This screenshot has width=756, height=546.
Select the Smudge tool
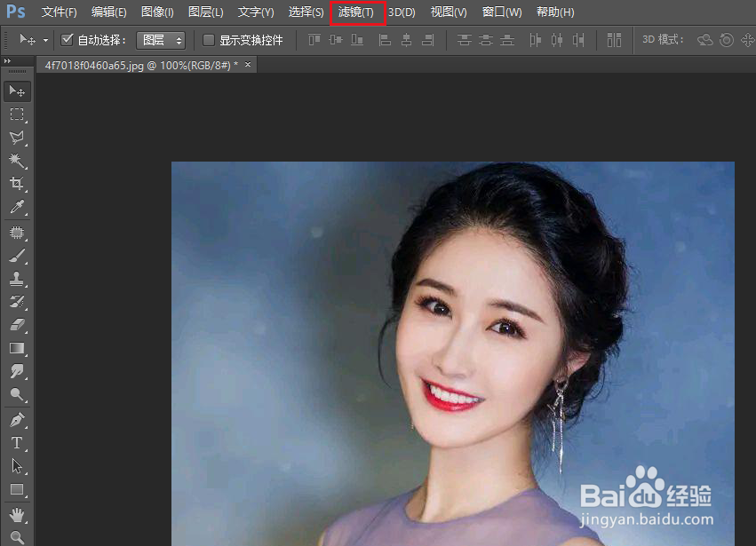(x=18, y=371)
